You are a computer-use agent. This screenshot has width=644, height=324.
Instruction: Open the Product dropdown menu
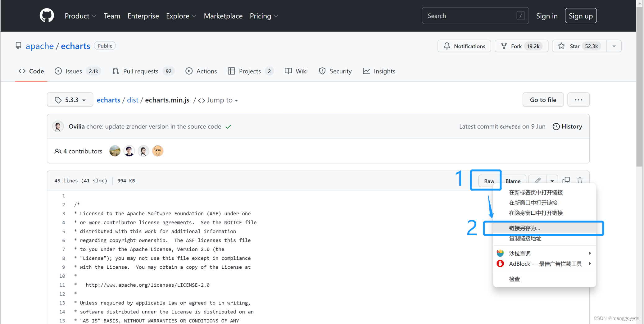tap(80, 16)
